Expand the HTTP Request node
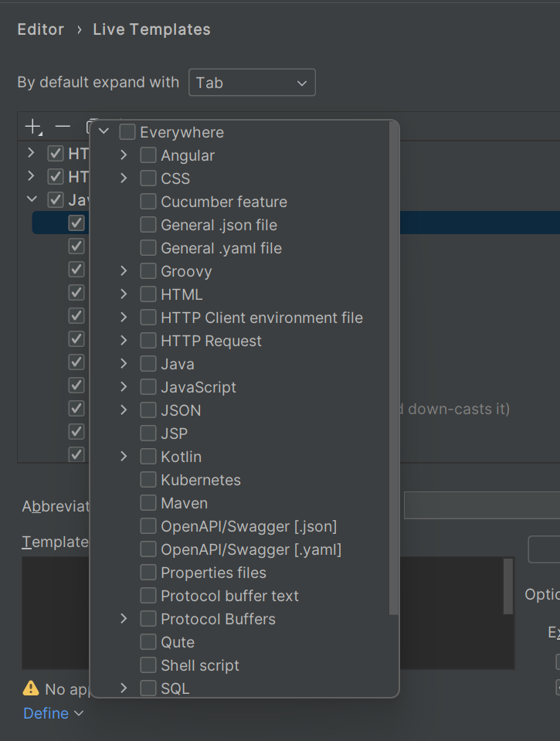Image resolution: width=560 pixels, height=741 pixels. [124, 340]
